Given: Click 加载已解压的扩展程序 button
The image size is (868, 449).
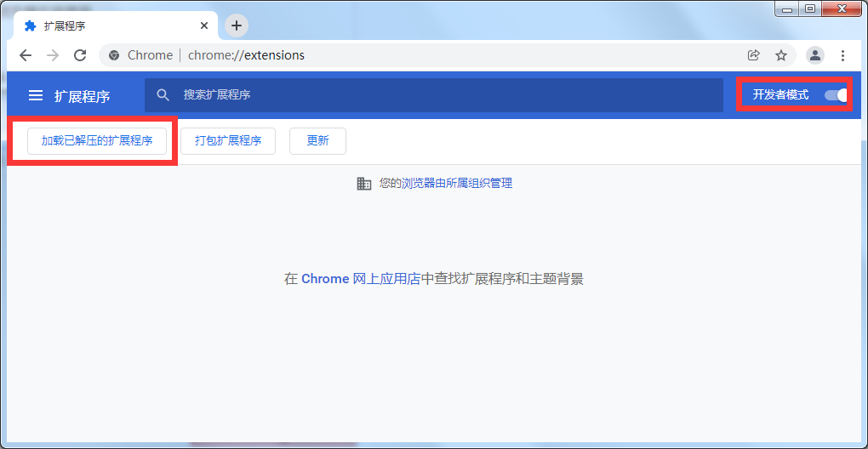Looking at the screenshot, I should click(97, 141).
